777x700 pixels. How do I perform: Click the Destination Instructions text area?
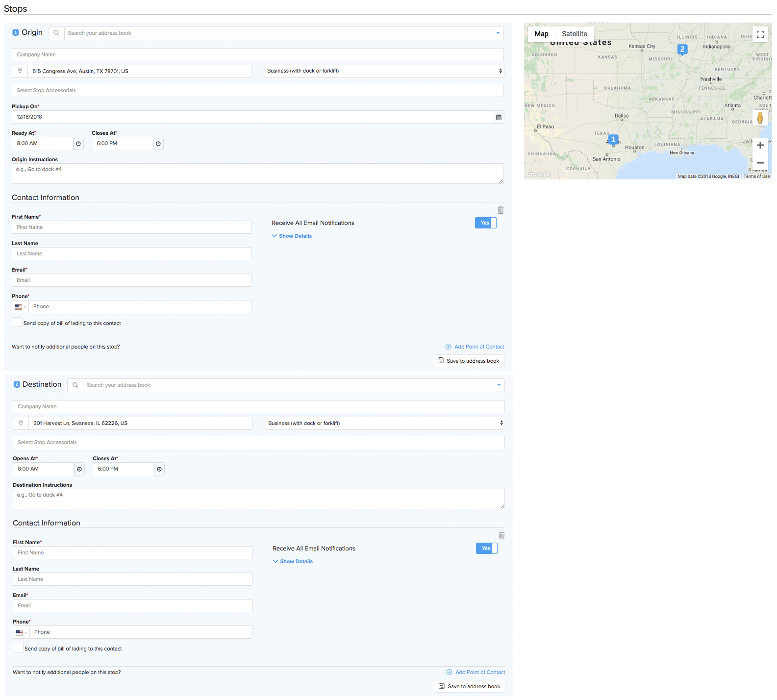click(259, 500)
